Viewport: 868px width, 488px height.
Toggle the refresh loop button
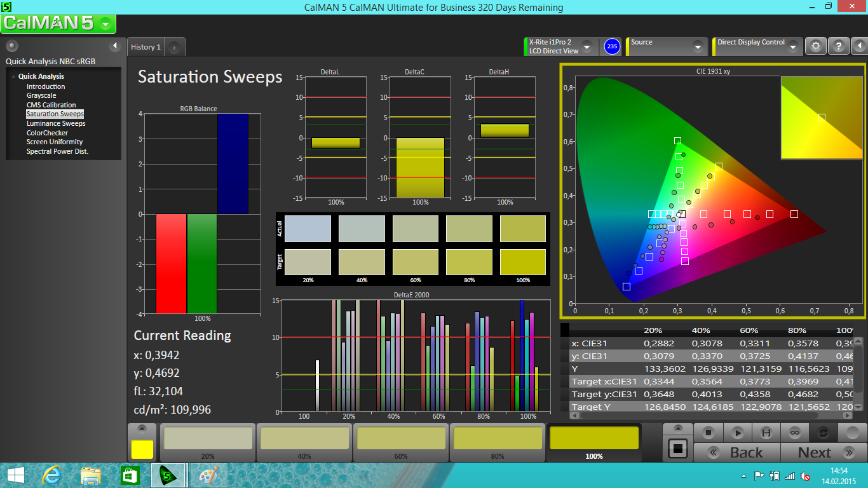point(823,433)
